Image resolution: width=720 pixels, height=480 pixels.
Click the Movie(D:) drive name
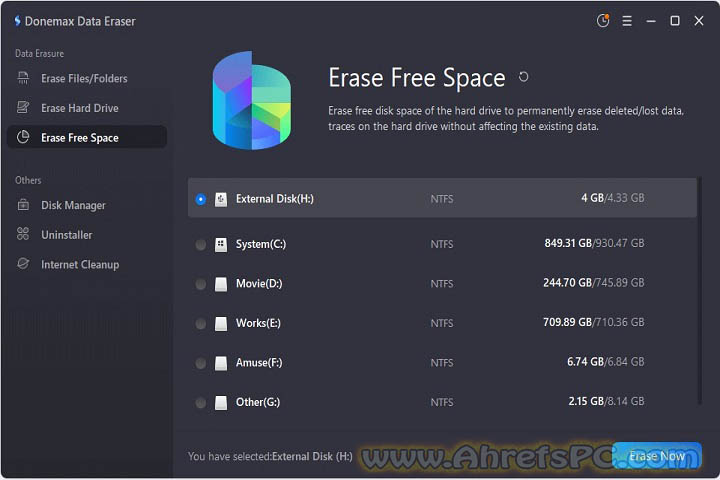(x=259, y=283)
